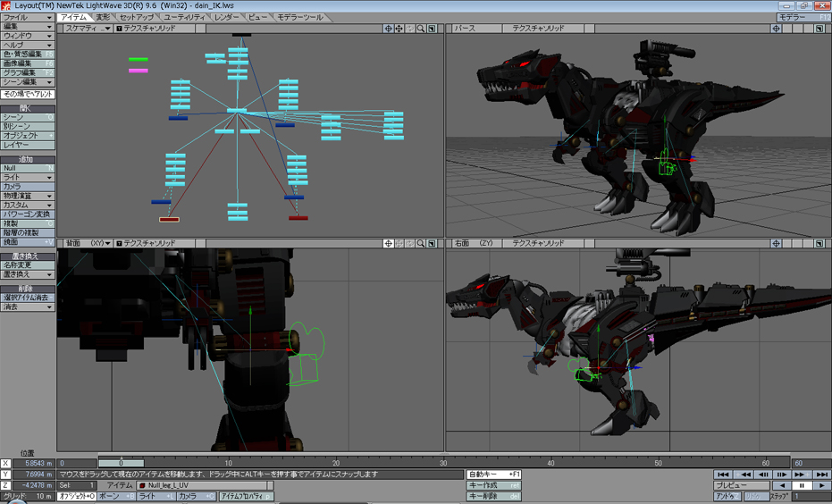Open the レンダー tab
Viewport: 832px width, 504px height.
pyautogui.click(x=227, y=17)
